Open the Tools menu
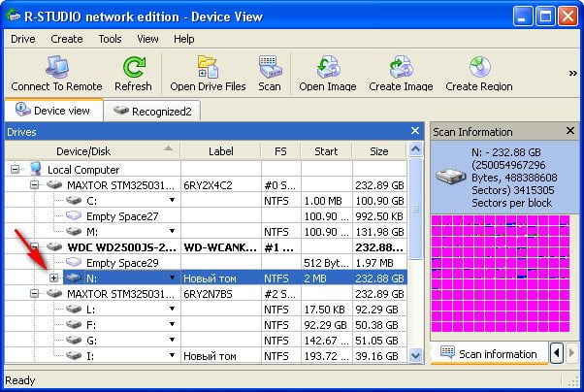The image size is (584, 392). (110, 39)
